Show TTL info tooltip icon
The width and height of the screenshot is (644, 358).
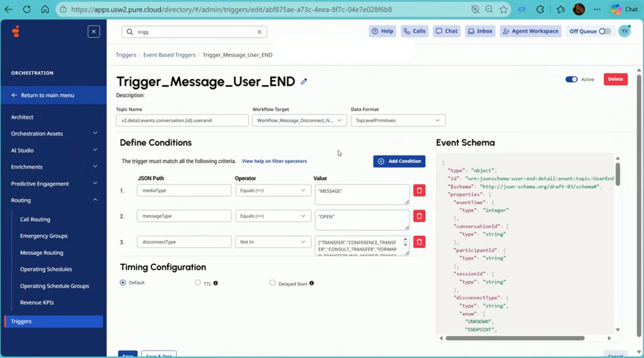point(215,283)
